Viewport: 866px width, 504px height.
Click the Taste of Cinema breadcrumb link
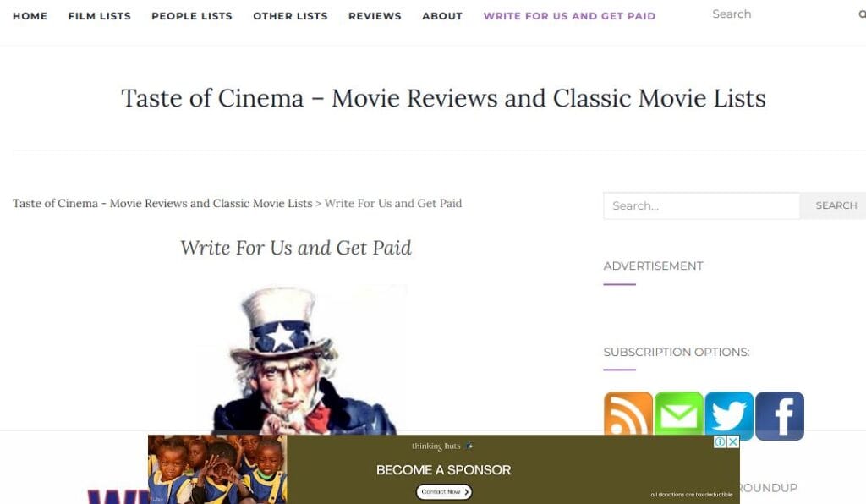pos(162,203)
